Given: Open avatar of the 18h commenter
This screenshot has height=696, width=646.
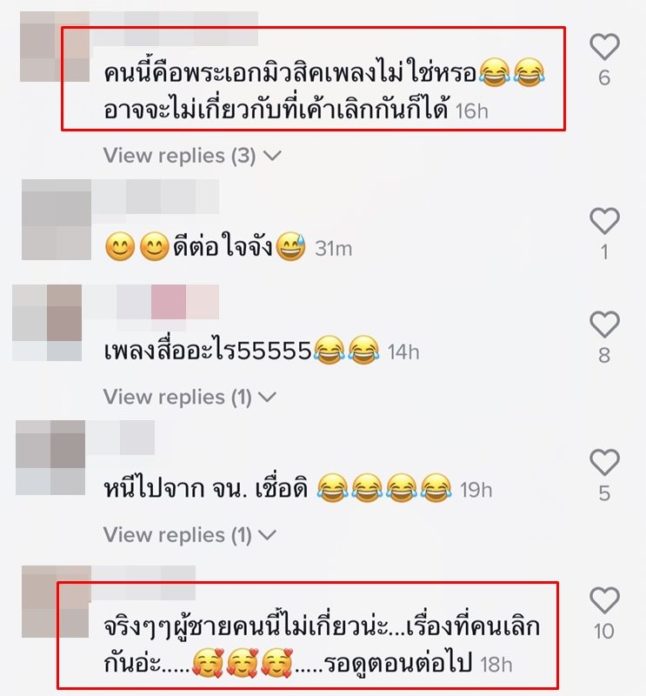Looking at the screenshot, I should [56, 601].
